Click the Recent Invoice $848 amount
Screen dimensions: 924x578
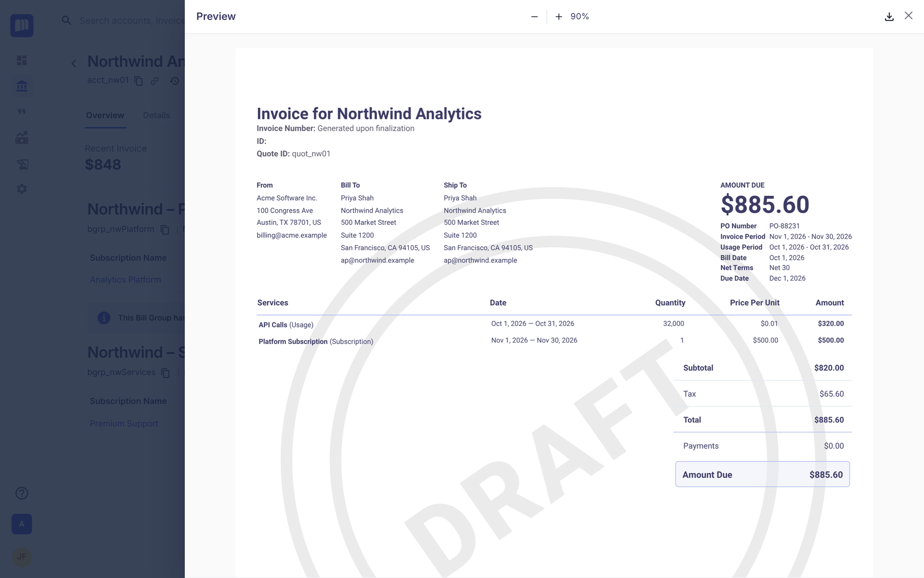point(103,165)
